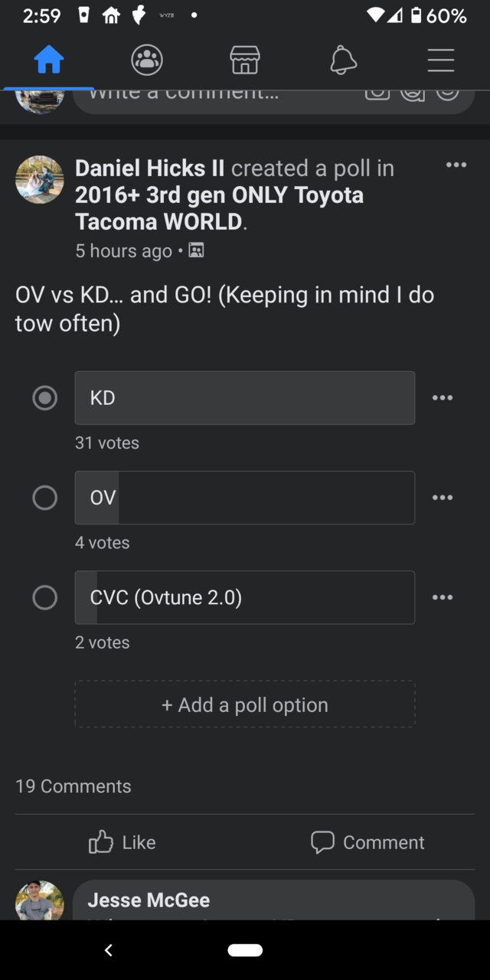This screenshot has height=980, width=490.
Task: Open the 19 Comments link
Action: point(73,786)
